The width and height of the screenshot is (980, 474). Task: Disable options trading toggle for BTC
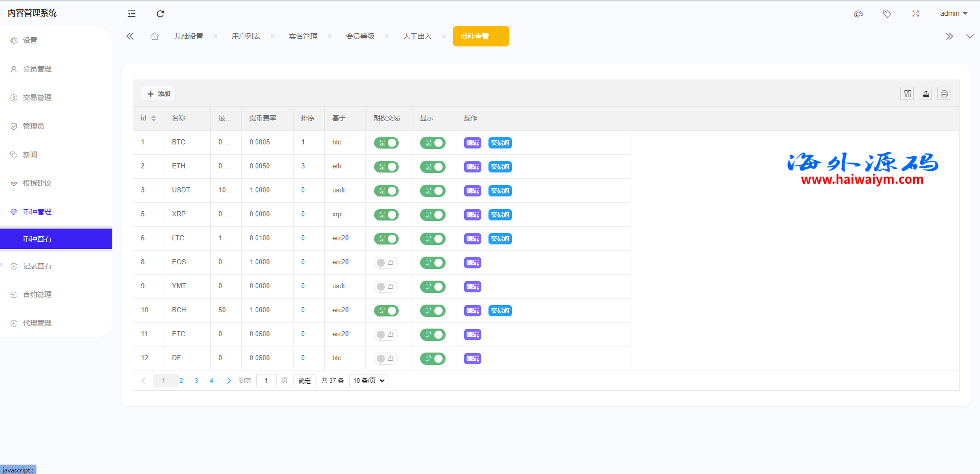coord(386,143)
